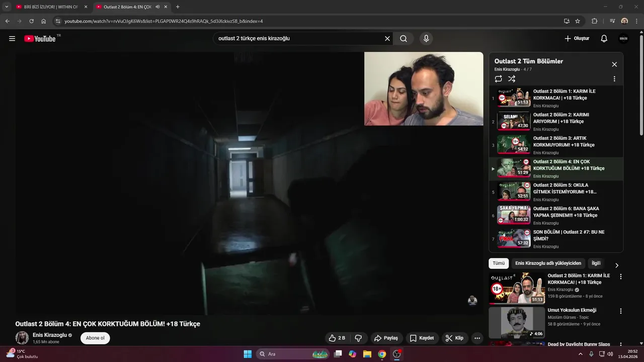Reload the page
The width and height of the screenshot is (644, 362).
31,21
